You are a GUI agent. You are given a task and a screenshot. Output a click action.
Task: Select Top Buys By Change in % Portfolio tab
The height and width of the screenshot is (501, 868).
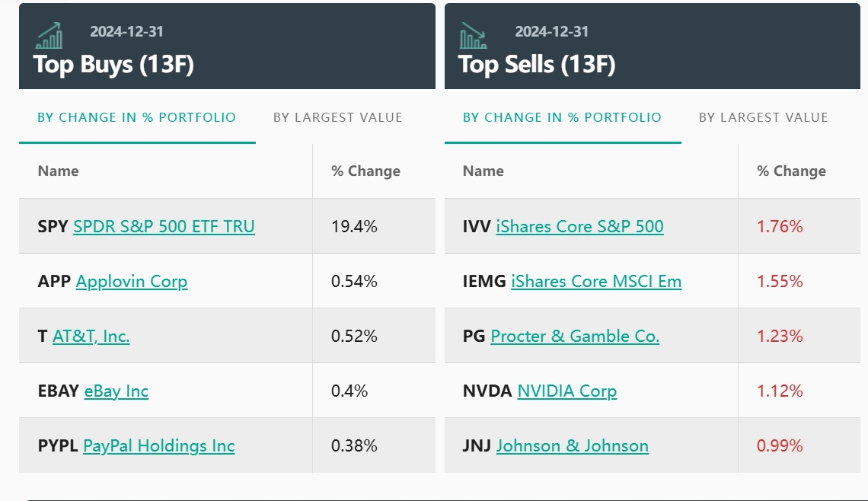(x=137, y=117)
